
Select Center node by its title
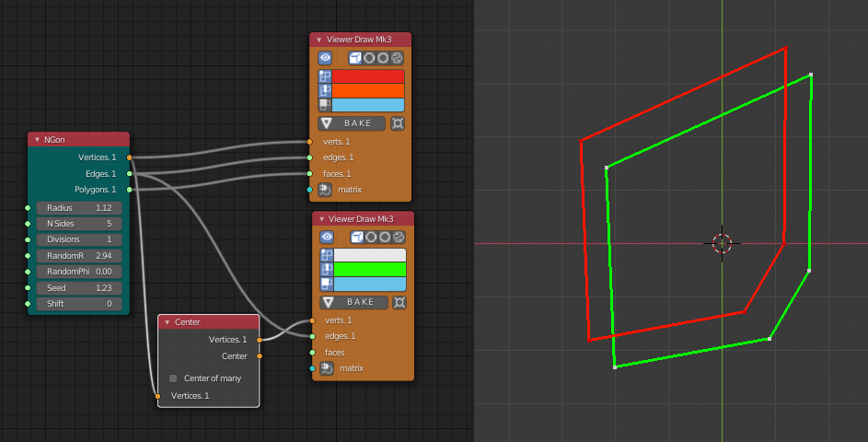tap(188, 321)
